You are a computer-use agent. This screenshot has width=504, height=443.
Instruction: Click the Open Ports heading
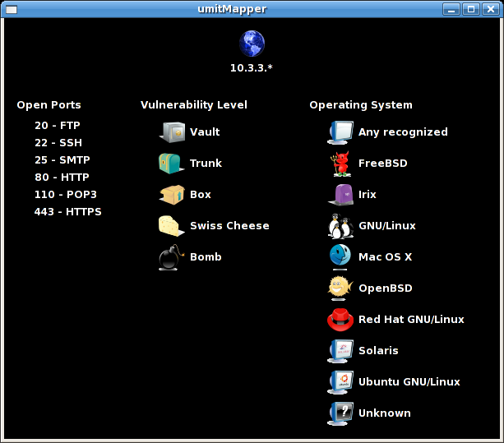(49, 105)
